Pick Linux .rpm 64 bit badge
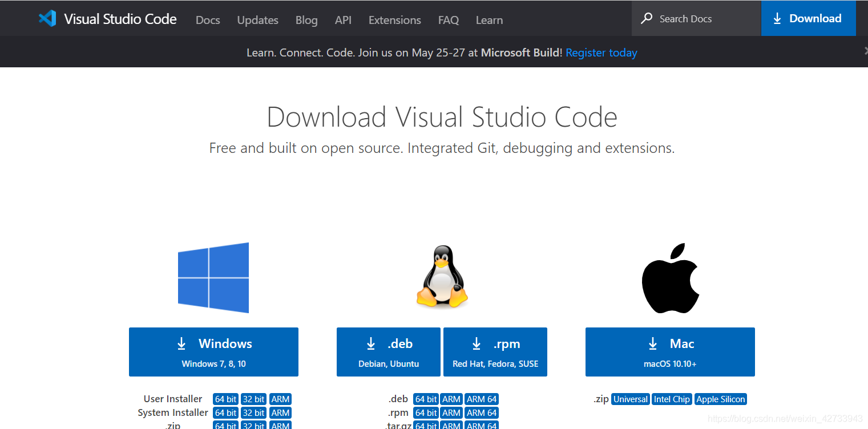 click(426, 413)
